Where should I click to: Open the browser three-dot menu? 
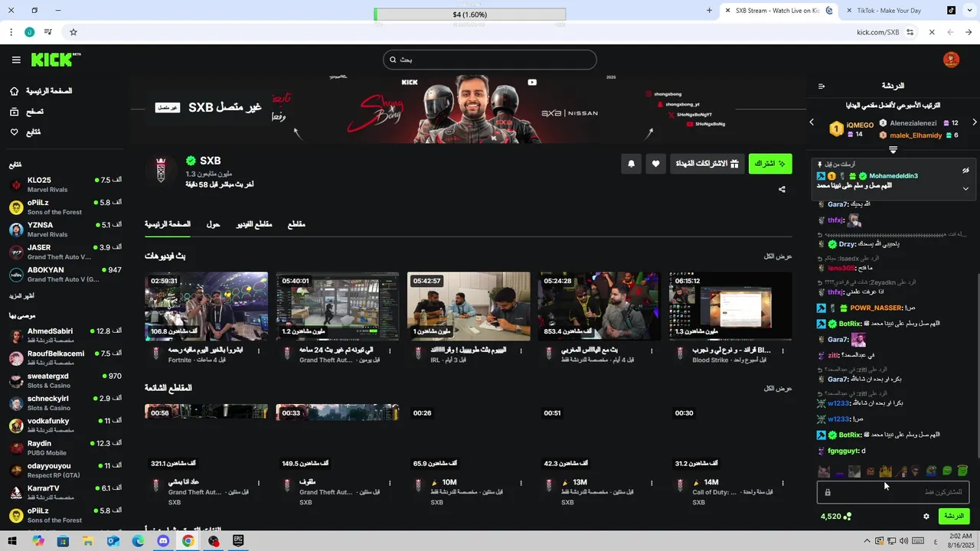[11, 32]
